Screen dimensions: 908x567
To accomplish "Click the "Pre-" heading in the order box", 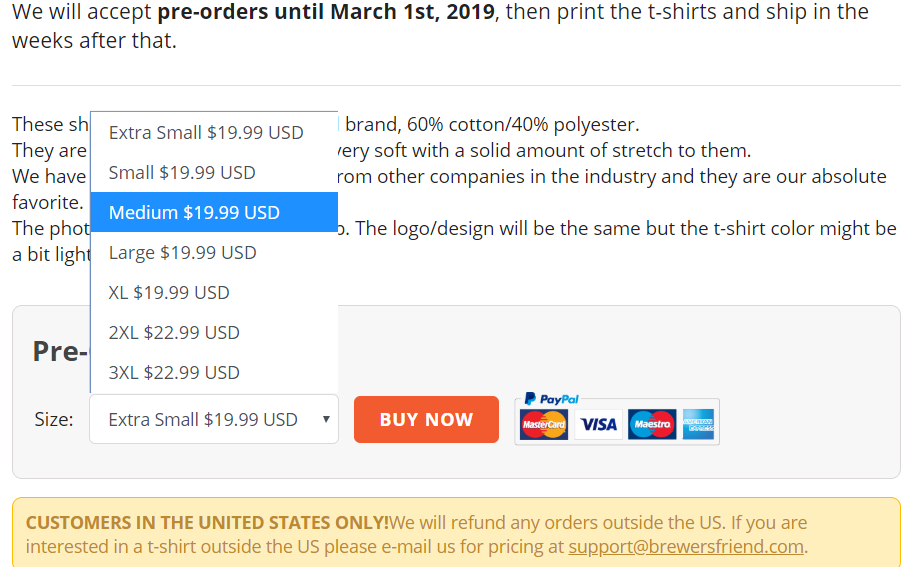I will click(x=60, y=351).
